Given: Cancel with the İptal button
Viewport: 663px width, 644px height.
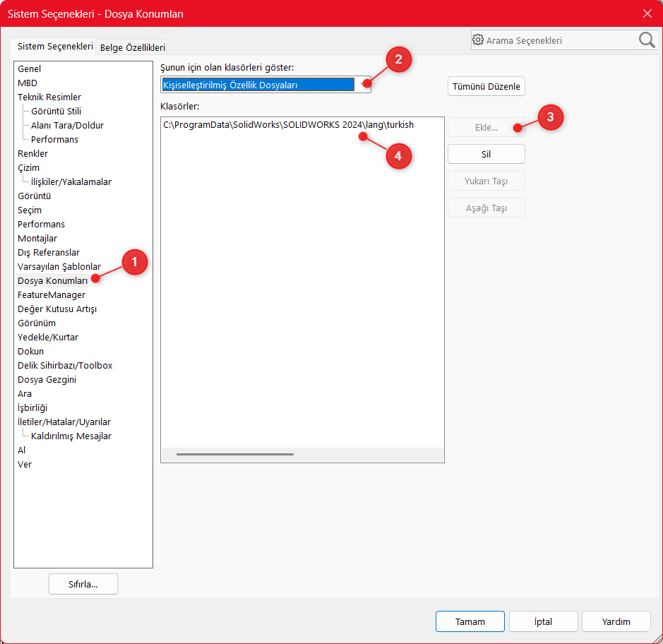Looking at the screenshot, I should click(x=544, y=621).
